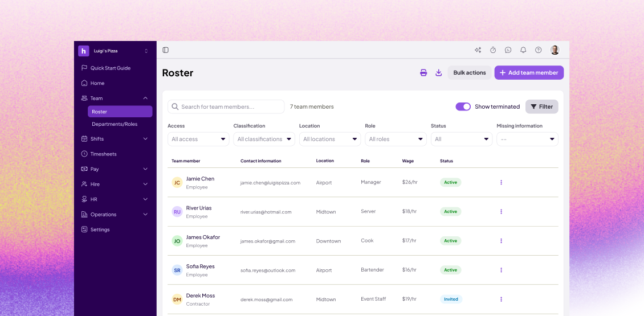Open the Role filter dropdown

[396, 139]
